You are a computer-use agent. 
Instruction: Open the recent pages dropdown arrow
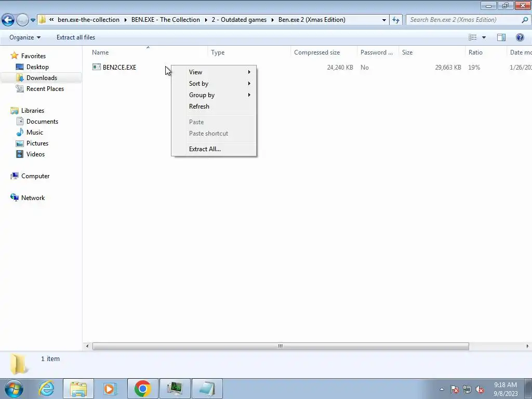(33, 20)
